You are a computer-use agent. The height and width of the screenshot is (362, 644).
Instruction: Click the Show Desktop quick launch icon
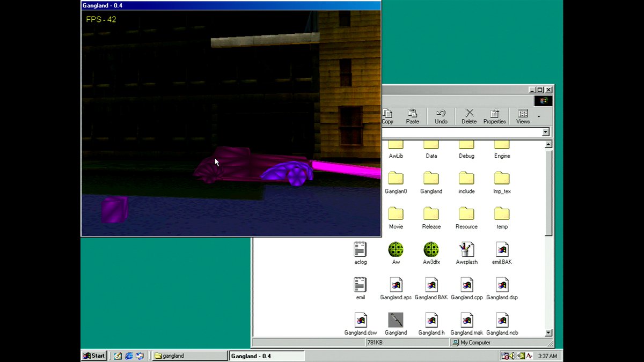[x=118, y=356]
